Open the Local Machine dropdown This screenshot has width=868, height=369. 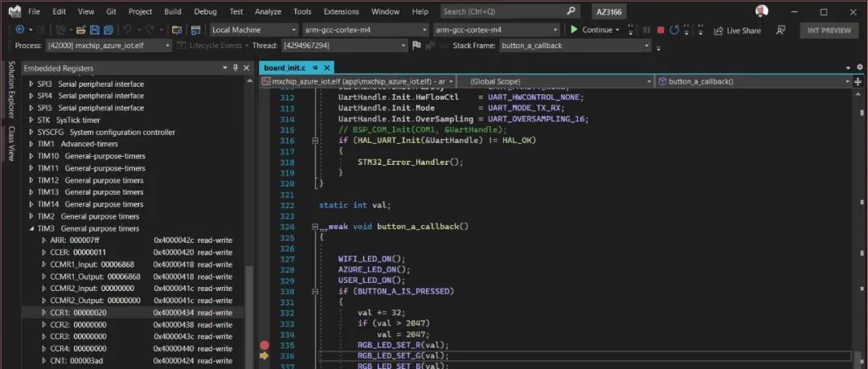254,30
